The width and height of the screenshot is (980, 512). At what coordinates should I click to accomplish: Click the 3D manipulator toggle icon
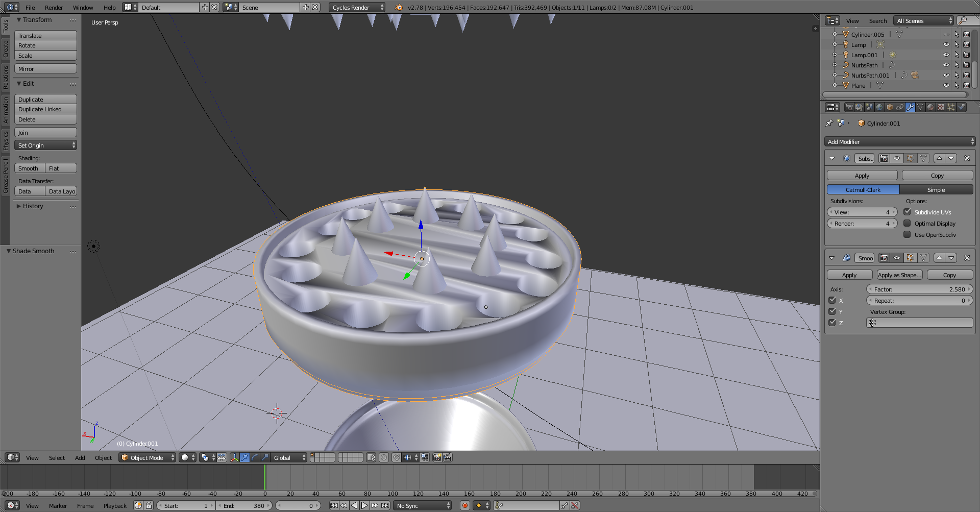(234, 457)
